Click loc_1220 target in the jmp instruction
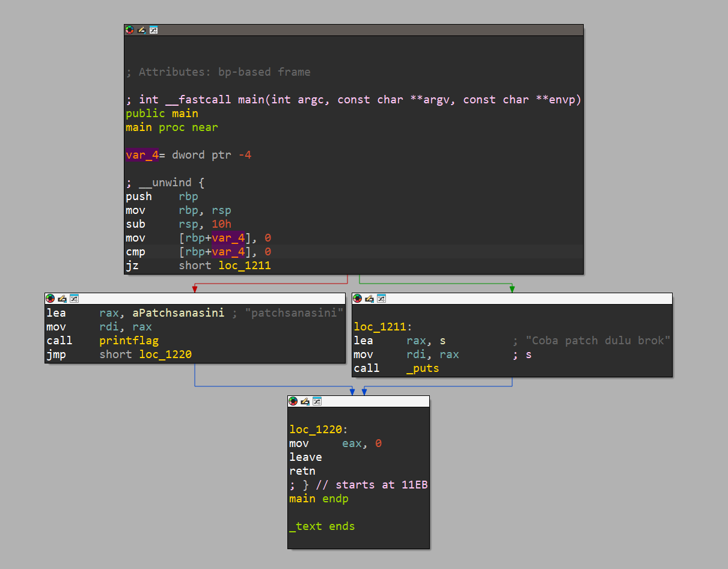Screen dimensions: 728x569 [165, 354]
